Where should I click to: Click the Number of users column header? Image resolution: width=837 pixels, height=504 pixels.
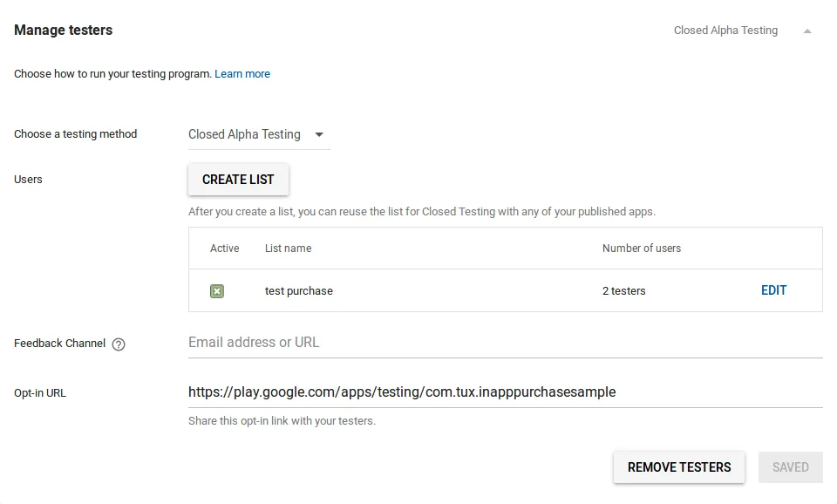pyautogui.click(x=641, y=249)
